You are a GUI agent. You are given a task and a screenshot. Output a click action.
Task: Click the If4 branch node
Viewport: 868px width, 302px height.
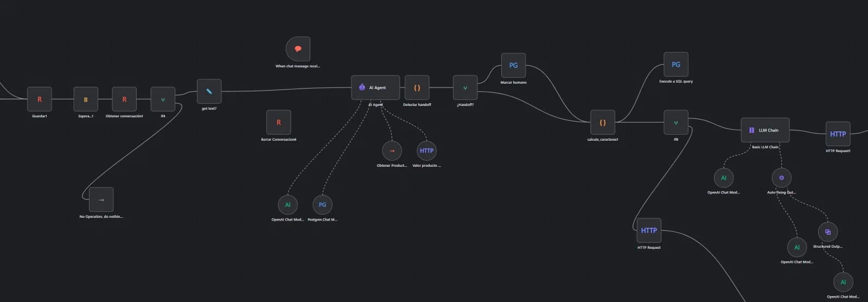click(163, 99)
